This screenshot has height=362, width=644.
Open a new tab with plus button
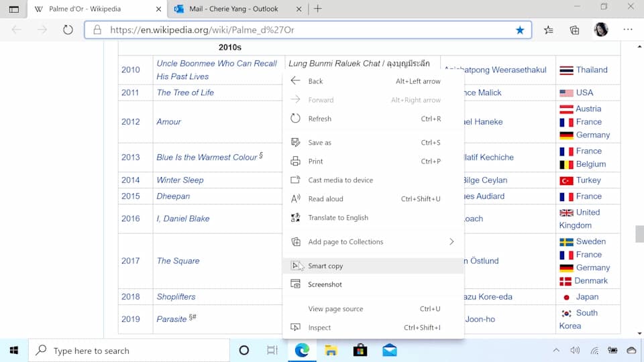coord(318,9)
